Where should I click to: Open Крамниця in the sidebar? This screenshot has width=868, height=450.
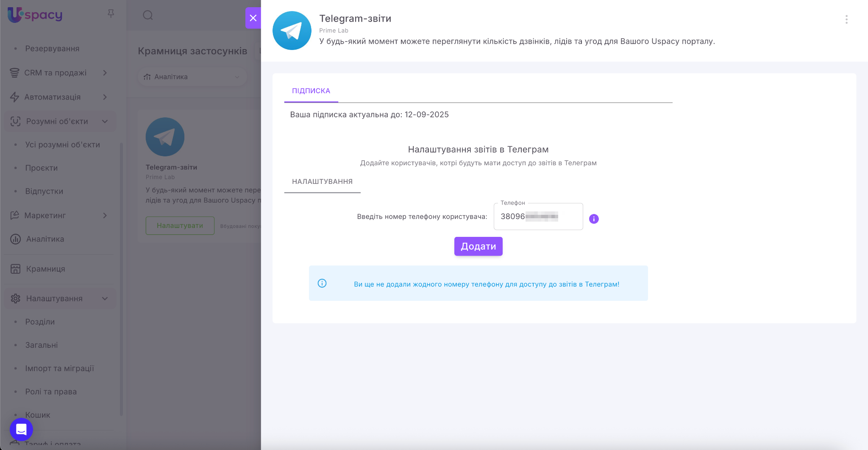tap(45, 269)
